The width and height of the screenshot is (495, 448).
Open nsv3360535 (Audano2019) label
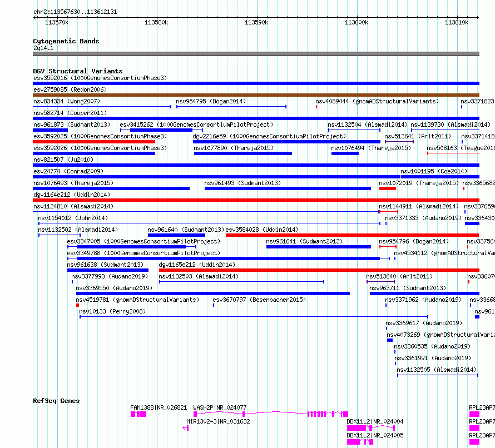pyautogui.click(x=432, y=346)
